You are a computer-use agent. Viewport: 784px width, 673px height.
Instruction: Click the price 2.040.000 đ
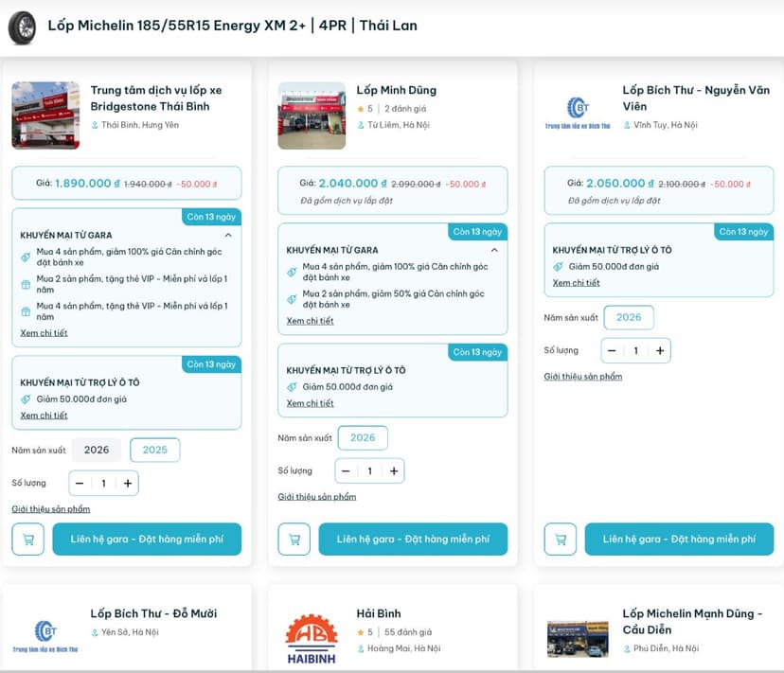(352, 184)
